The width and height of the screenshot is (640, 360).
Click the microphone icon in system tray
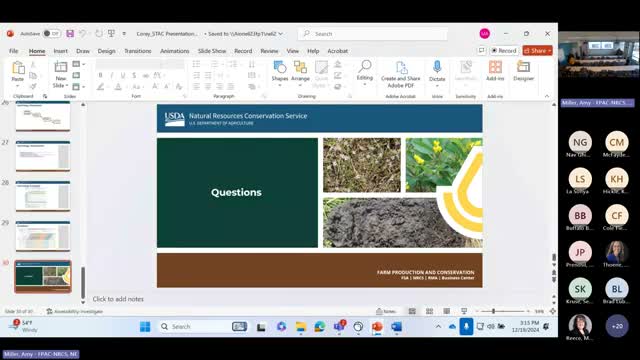466,327
